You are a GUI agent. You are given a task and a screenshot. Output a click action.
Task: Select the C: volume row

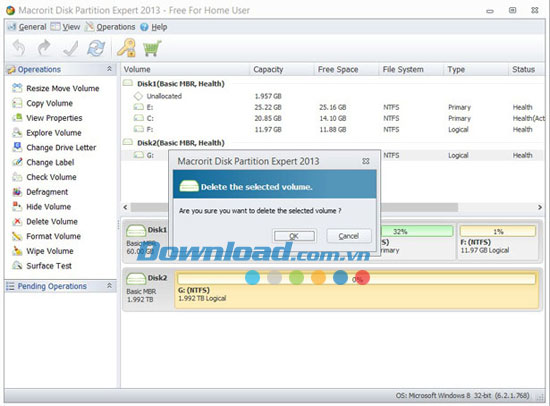tap(333, 118)
